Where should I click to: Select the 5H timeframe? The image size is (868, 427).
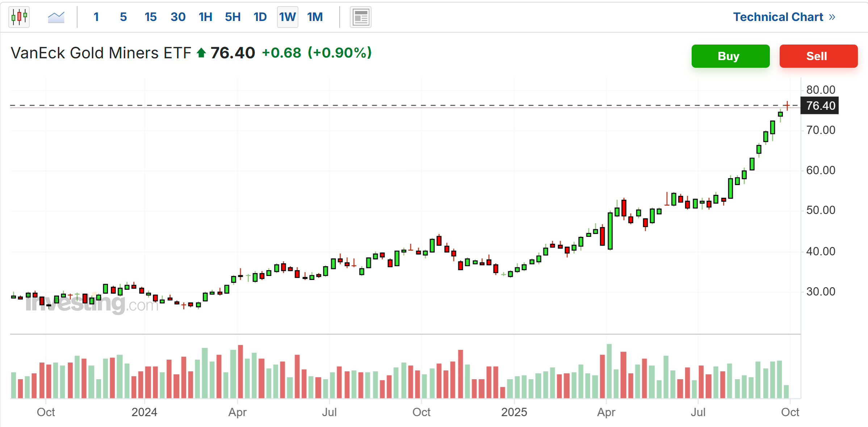232,17
